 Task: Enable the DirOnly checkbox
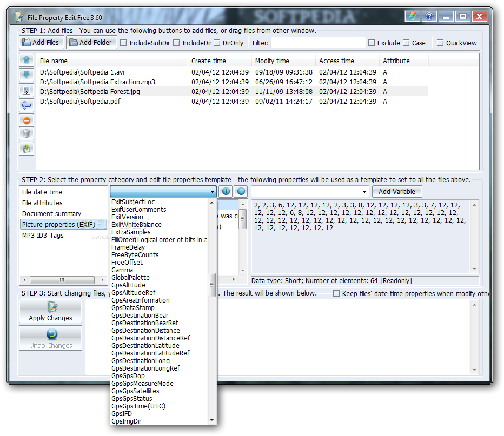click(x=217, y=43)
